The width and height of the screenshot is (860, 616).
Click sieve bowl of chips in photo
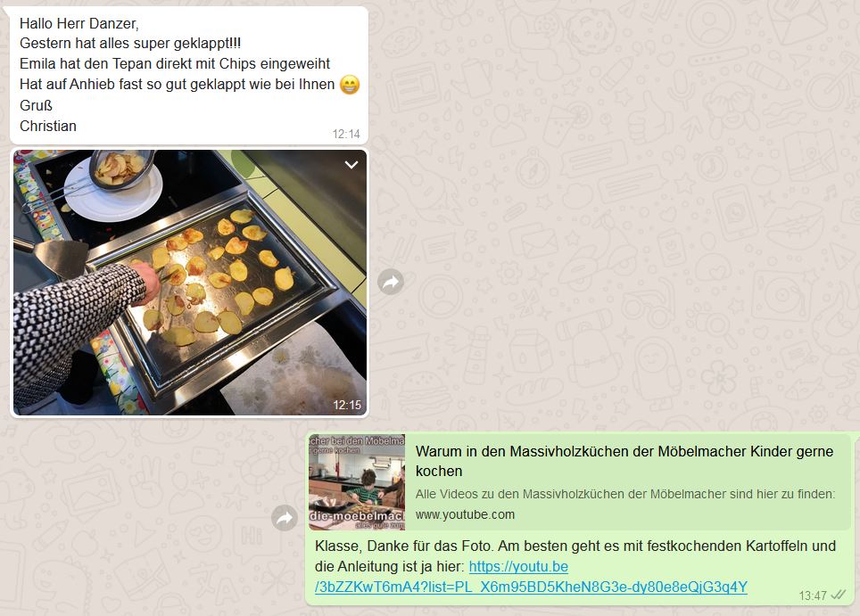tap(121, 168)
